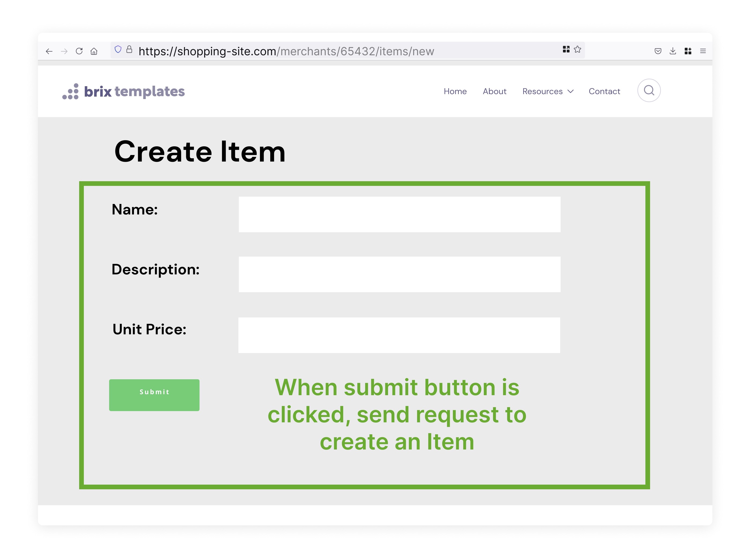740x560 pixels.
Task: Click the shield tracking protection icon
Action: tap(118, 49)
